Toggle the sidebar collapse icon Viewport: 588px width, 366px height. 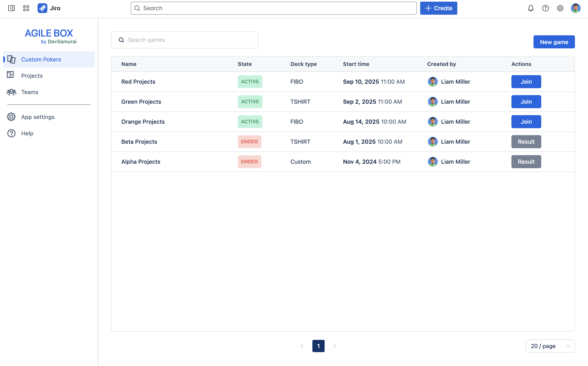coord(11,8)
